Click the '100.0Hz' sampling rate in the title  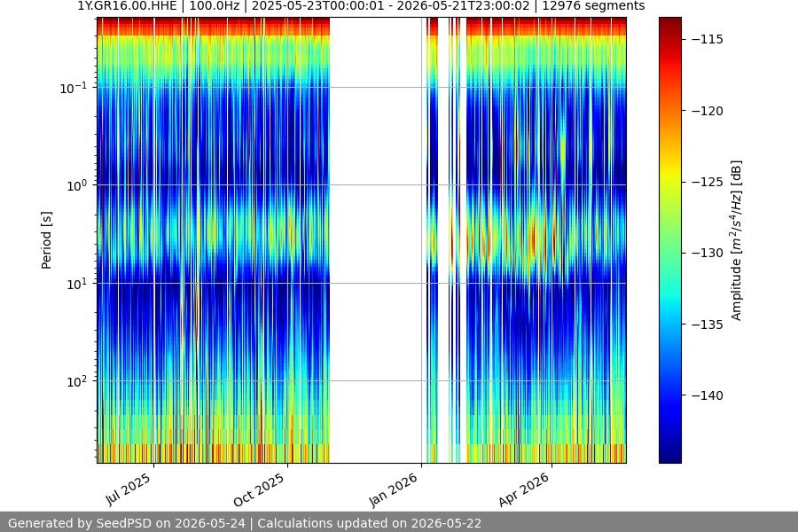point(215,6)
